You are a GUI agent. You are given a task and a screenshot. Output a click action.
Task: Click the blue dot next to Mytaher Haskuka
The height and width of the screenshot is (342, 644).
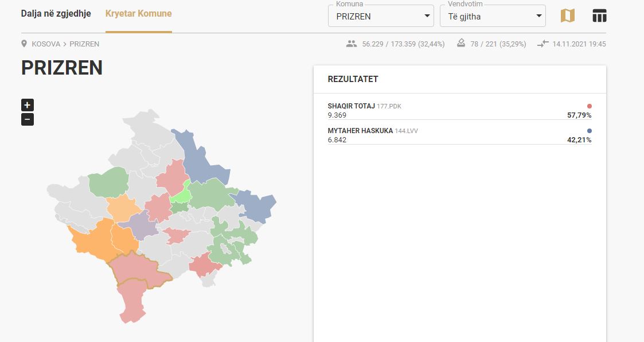pyautogui.click(x=590, y=131)
